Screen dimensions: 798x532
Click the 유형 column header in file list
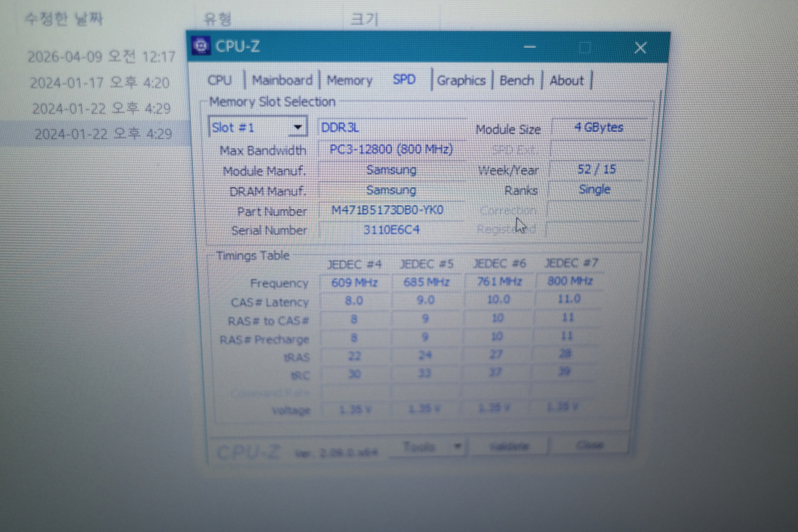(218, 19)
